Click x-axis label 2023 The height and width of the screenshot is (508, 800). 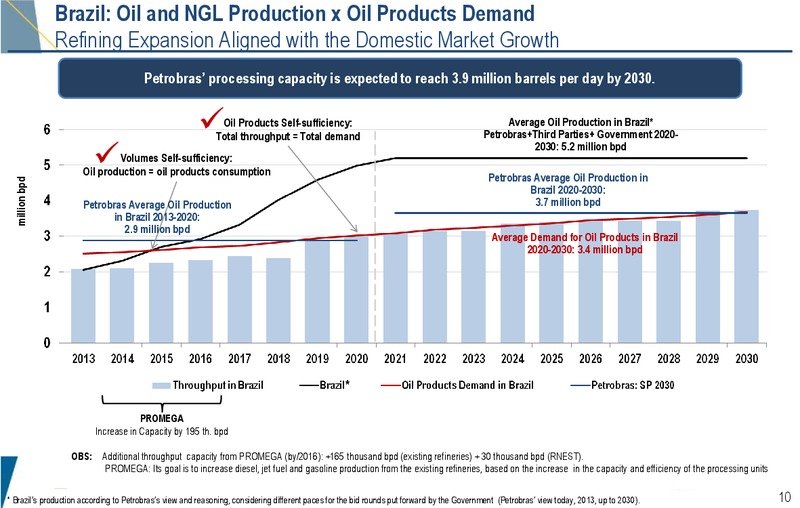click(473, 359)
